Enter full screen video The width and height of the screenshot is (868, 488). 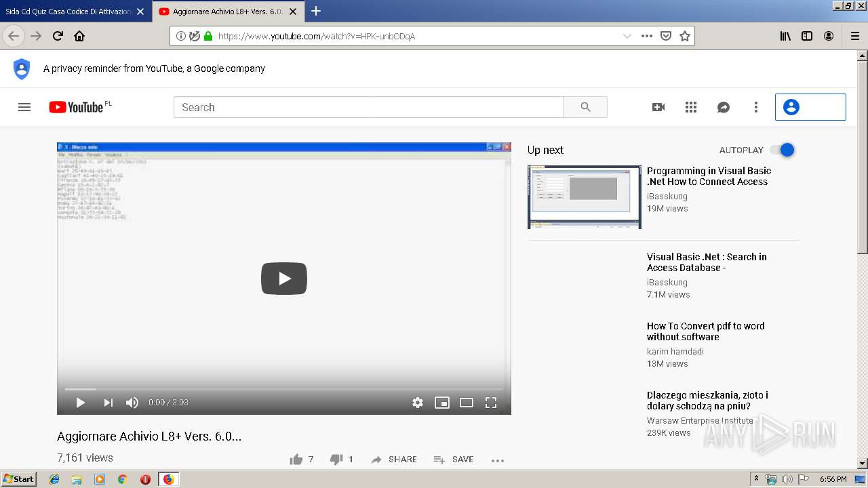pos(491,403)
